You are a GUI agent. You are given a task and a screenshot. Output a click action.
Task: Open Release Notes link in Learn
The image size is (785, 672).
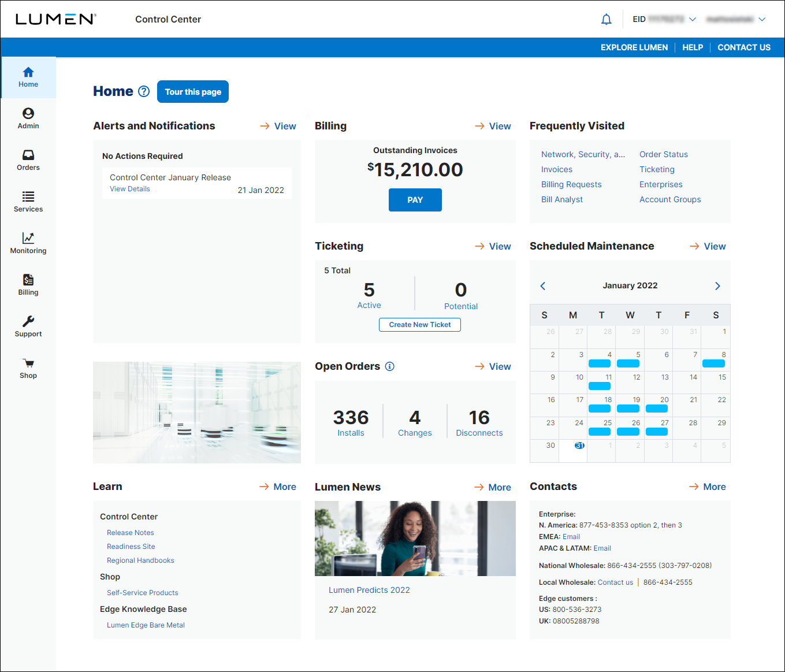tap(131, 533)
